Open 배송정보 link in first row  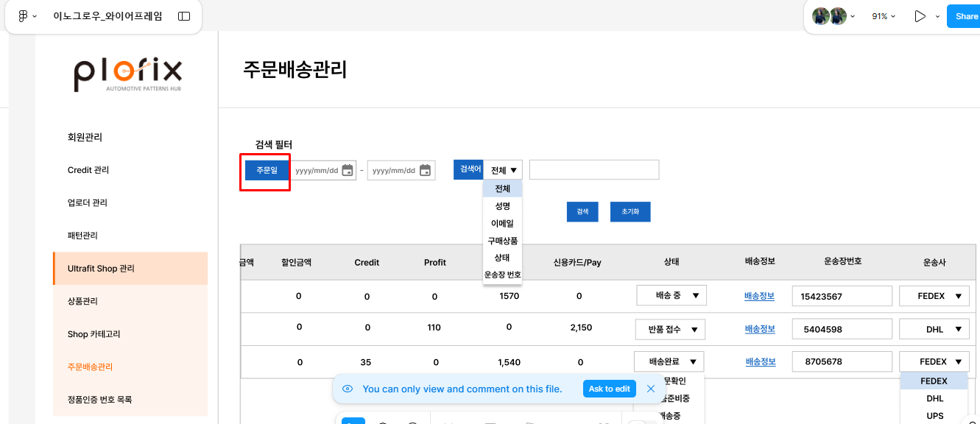[760, 296]
